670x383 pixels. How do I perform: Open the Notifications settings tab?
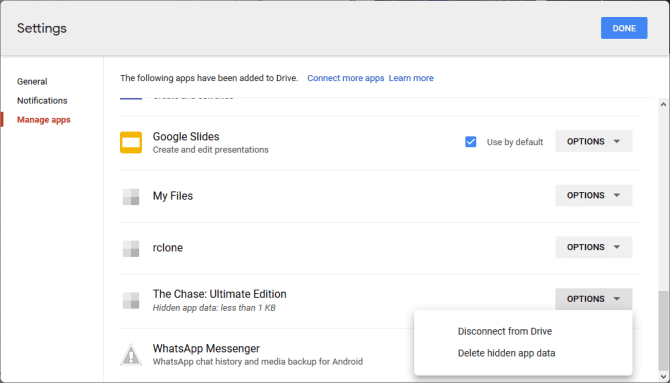pos(42,100)
